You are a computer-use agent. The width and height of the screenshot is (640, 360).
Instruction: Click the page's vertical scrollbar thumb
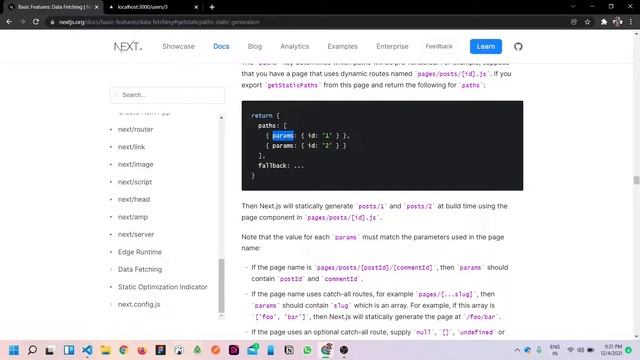pyautogui.click(x=636, y=180)
